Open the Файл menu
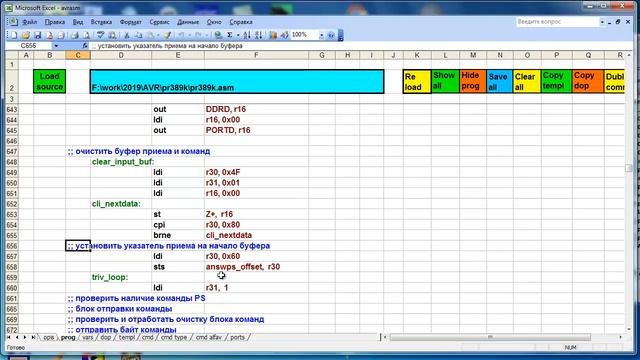This screenshot has height=360, width=640. click(29, 22)
